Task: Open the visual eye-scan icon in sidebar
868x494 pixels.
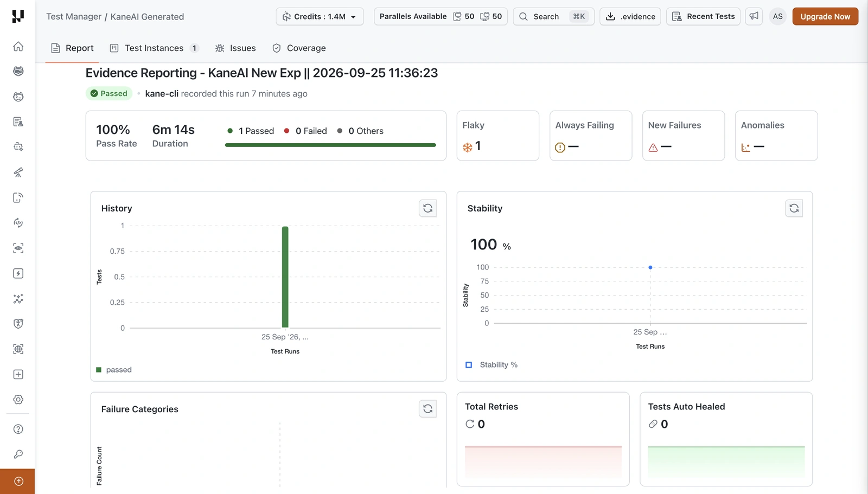Action: pyautogui.click(x=18, y=248)
